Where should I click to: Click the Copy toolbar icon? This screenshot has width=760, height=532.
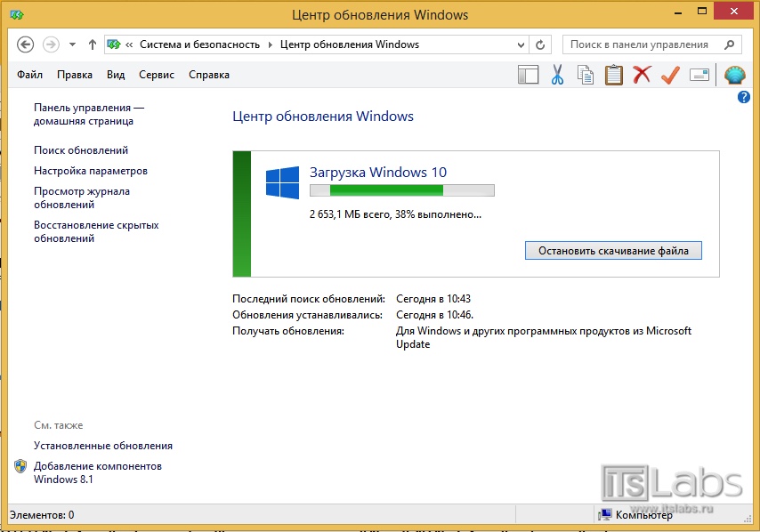tap(586, 75)
